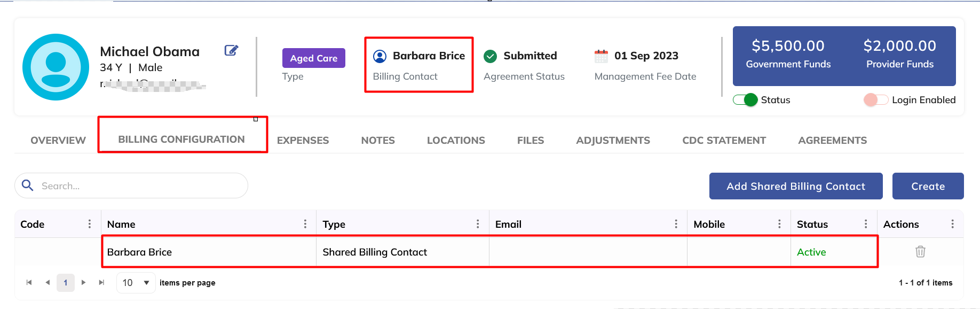The image size is (980, 309).
Task: Focus the Search input field
Action: [139, 186]
